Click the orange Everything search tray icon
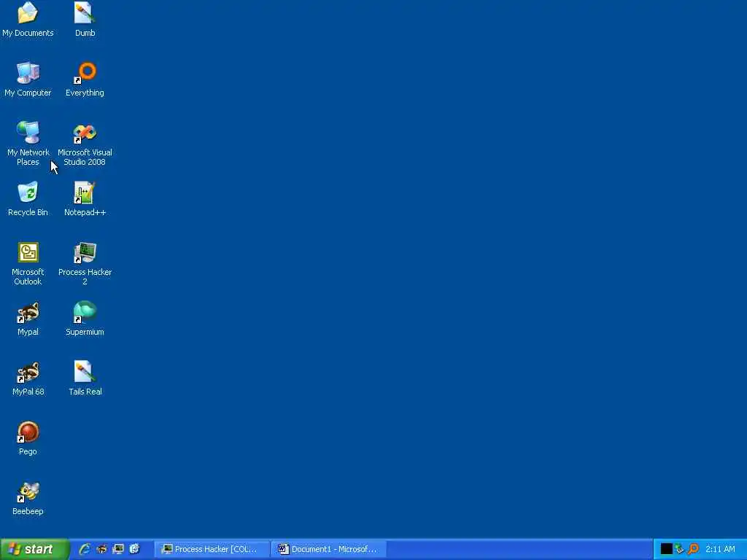Viewport: 747px width, 560px height. point(693,549)
